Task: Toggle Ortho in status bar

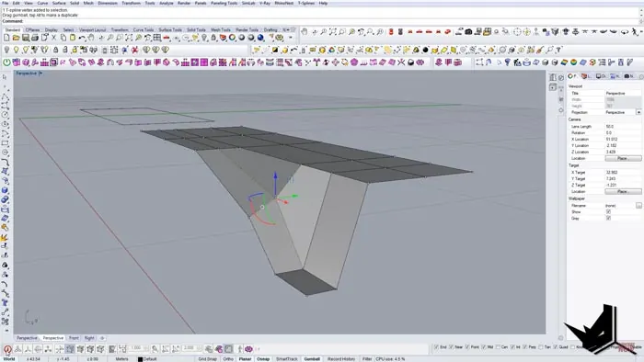Action: pyautogui.click(x=228, y=359)
